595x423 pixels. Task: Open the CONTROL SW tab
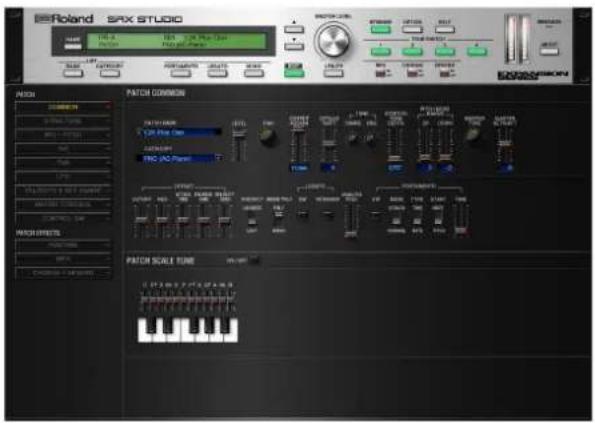[x=63, y=219]
